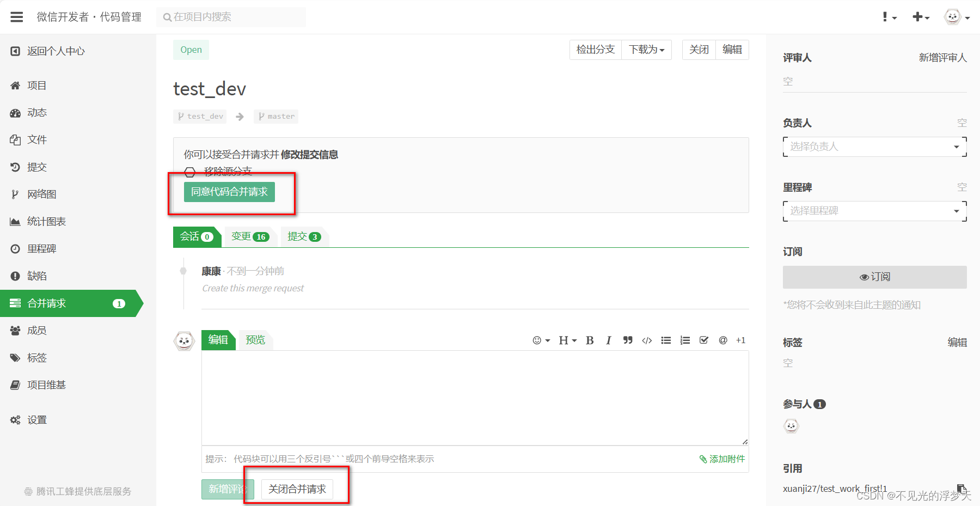The width and height of the screenshot is (980, 506).
Task: Switch to 提交 3 tab
Action: pyautogui.click(x=304, y=236)
